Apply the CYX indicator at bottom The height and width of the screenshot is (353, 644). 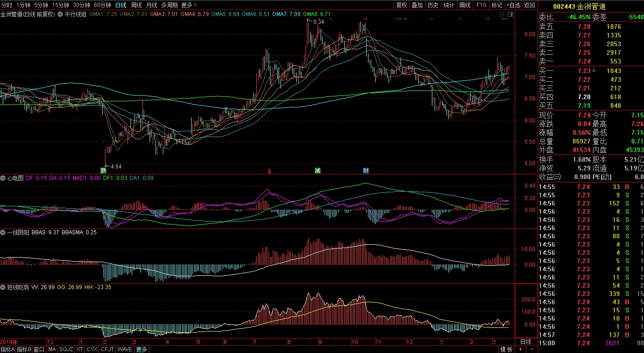[93, 349]
